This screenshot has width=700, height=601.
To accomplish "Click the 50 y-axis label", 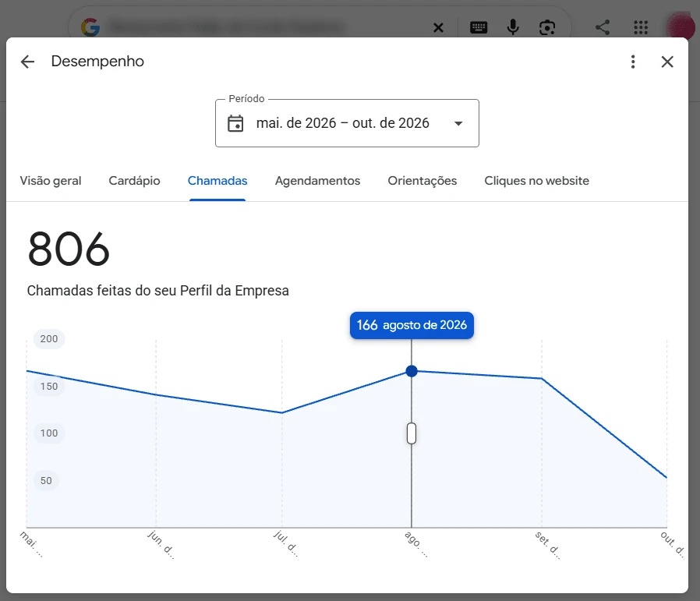I will [46, 480].
